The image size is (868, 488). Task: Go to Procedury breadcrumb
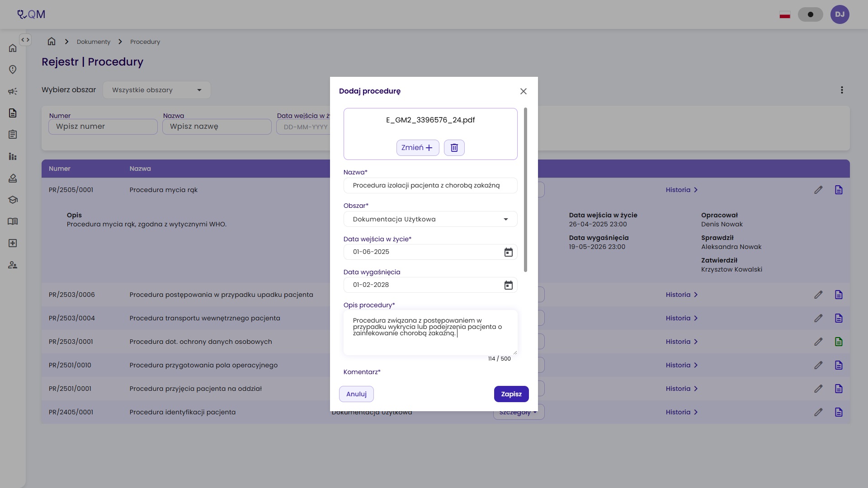click(x=145, y=42)
